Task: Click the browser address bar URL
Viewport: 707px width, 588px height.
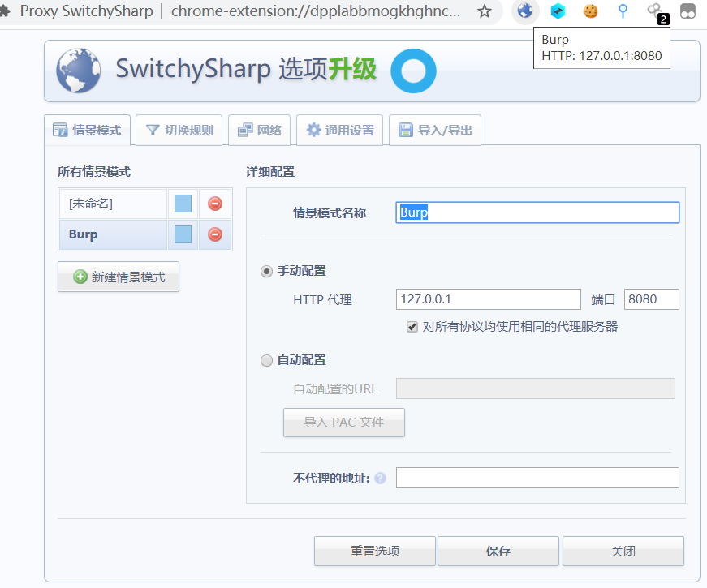Action: pos(316,11)
